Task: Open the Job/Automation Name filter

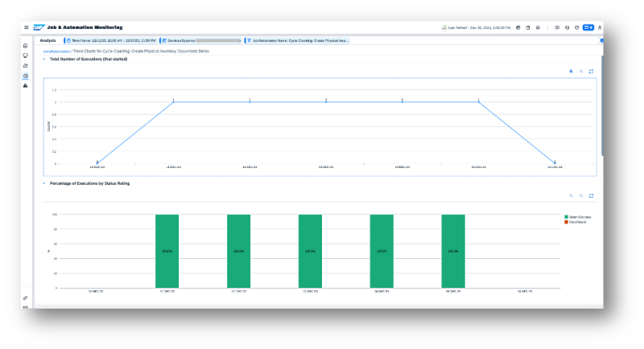Action: click(x=298, y=39)
